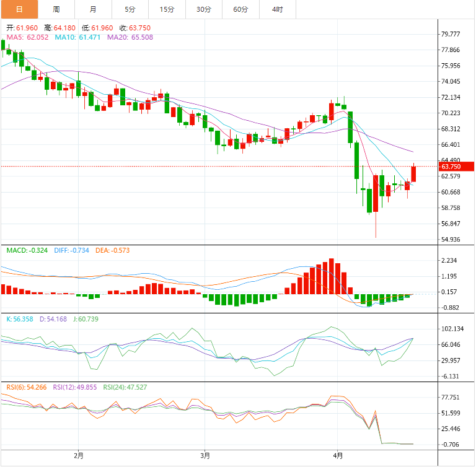Screen dimensions: 476x467
Task: Select the 日 daily chart tab
Action: click(19, 9)
